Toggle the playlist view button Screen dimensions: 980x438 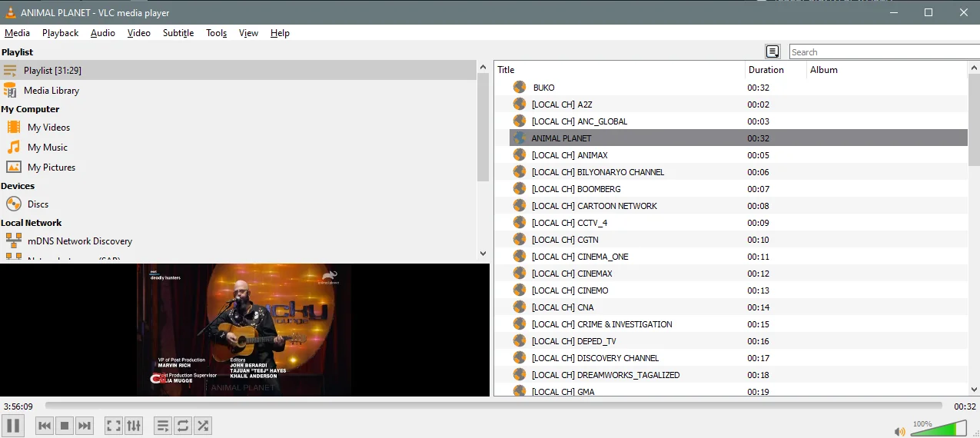pos(163,425)
